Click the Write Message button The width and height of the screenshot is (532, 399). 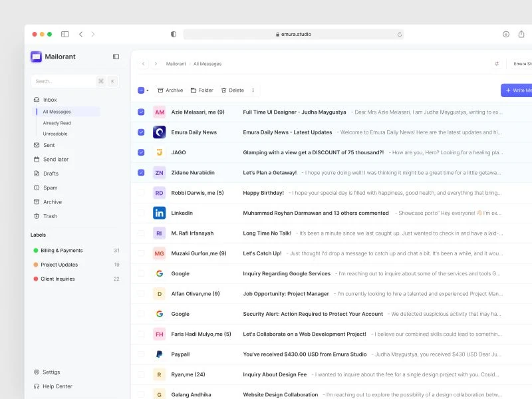(517, 90)
